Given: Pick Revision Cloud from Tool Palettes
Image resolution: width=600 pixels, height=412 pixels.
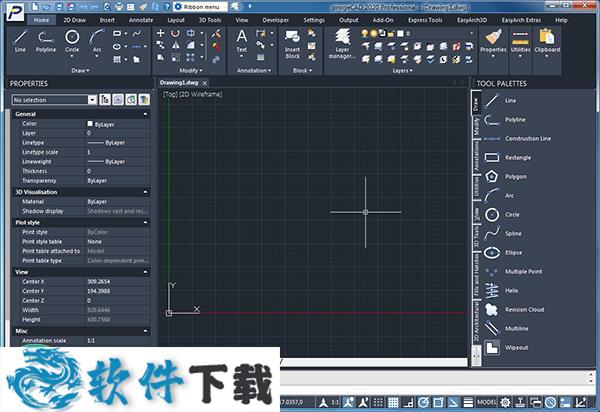Looking at the screenshot, I should tap(514, 309).
